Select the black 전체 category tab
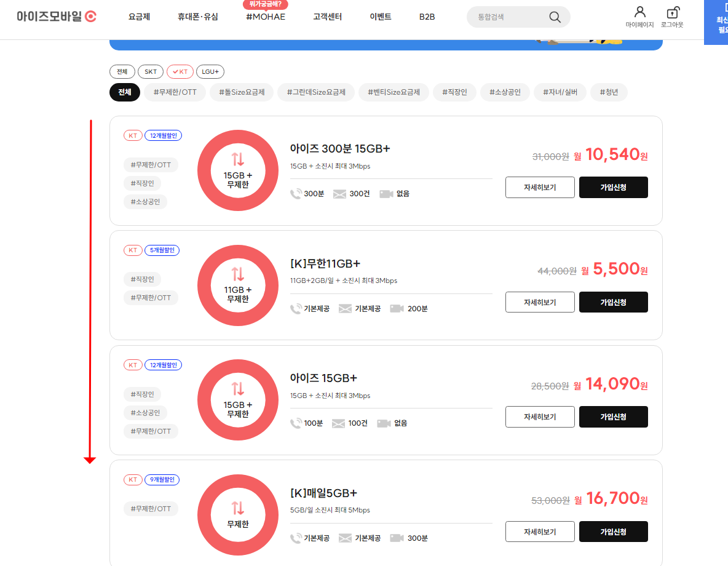Image resolution: width=728 pixels, height=566 pixels. pyautogui.click(x=124, y=92)
